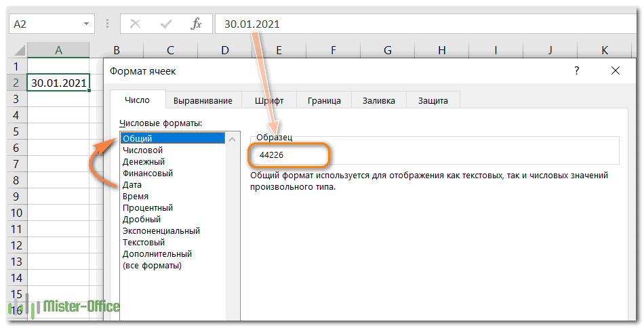The width and height of the screenshot is (644, 328).
Task: Click scroll up arrow in formats list
Action: pyautogui.click(x=233, y=139)
